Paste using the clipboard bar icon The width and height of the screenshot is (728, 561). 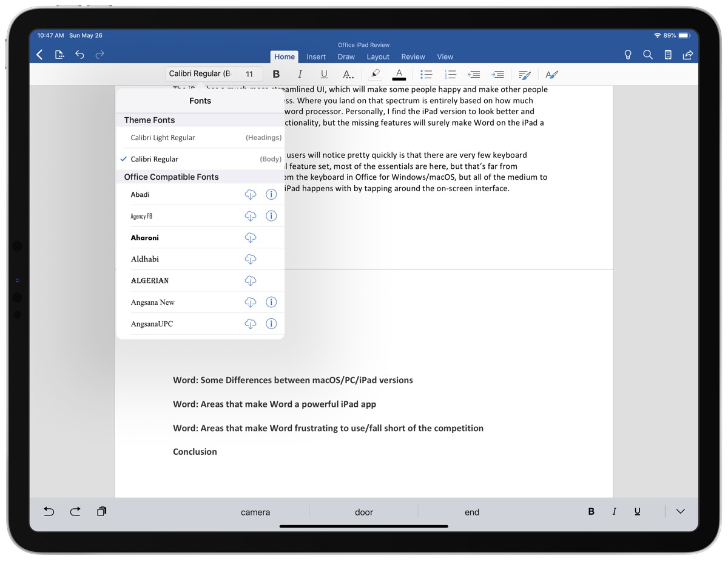pos(101,512)
